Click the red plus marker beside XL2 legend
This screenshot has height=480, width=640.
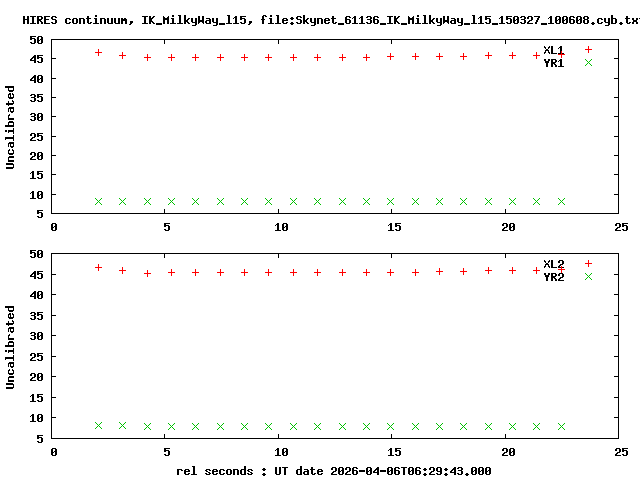click(588, 264)
